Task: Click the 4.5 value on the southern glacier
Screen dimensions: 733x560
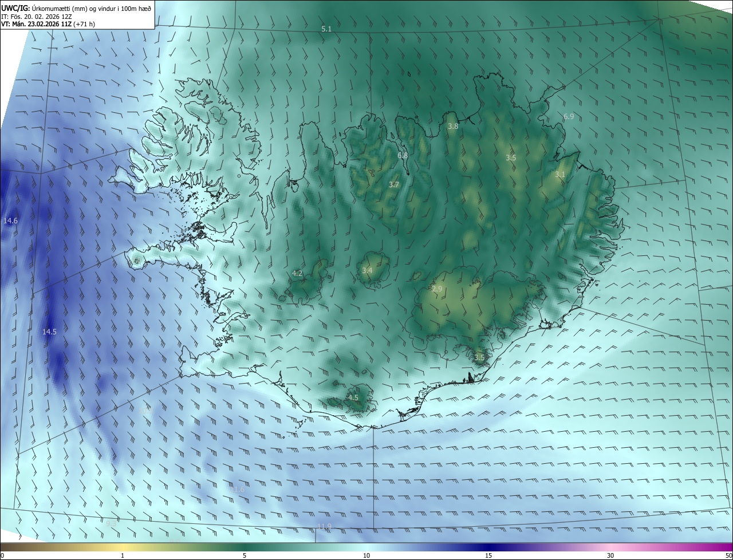Action: tap(353, 397)
